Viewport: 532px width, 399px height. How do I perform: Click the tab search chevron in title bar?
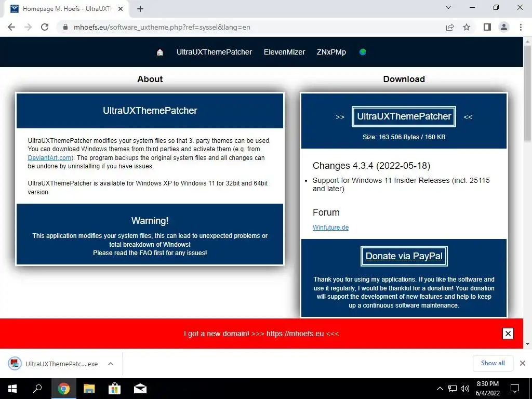click(448, 7)
